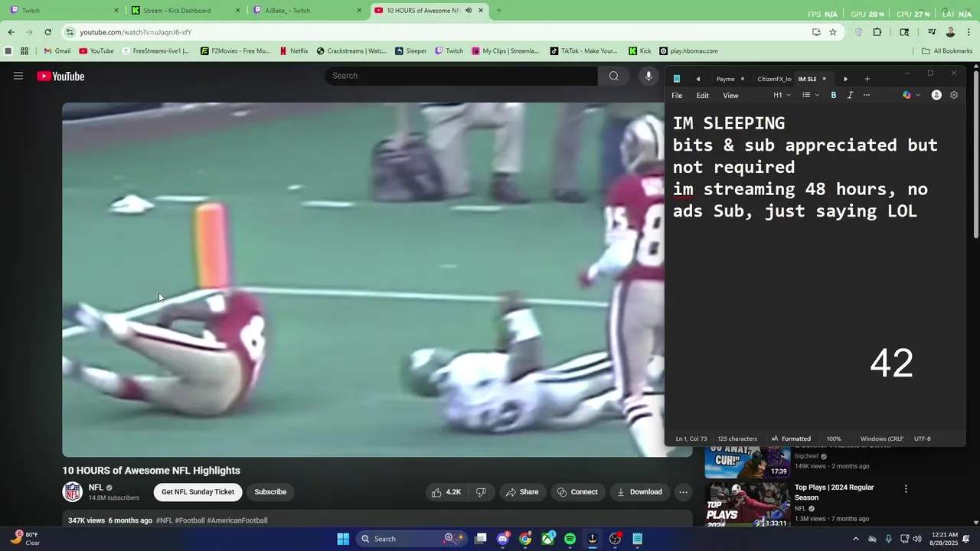Image resolution: width=980 pixels, height=551 pixels.
Task: Go back in Chrome
Action: pos(11,32)
